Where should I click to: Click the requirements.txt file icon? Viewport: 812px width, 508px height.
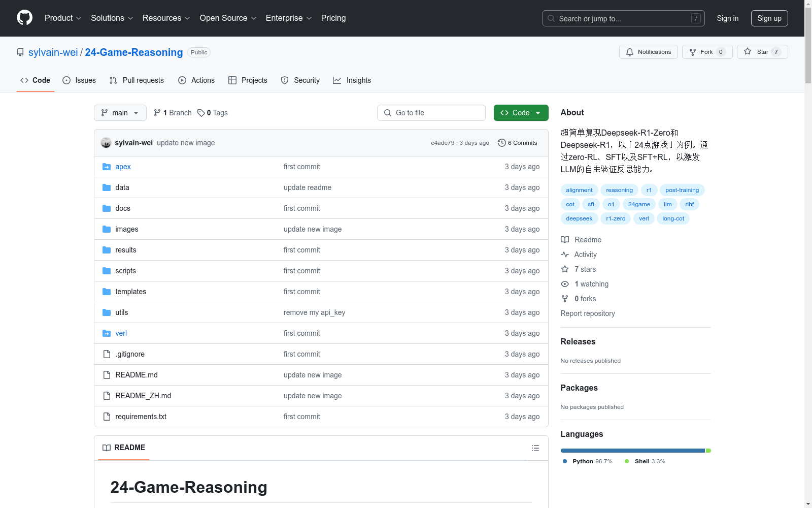click(x=107, y=417)
